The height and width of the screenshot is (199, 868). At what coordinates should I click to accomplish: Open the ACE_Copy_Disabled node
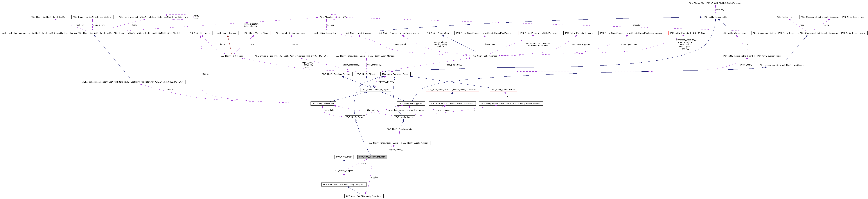(227, 33)
